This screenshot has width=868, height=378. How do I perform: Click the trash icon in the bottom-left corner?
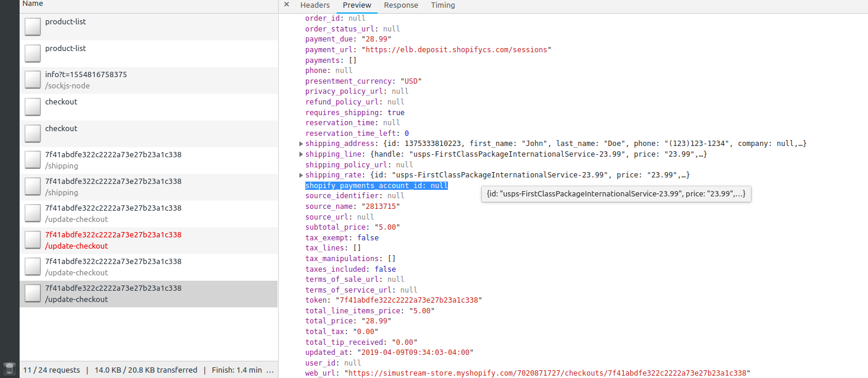(9, 369)
